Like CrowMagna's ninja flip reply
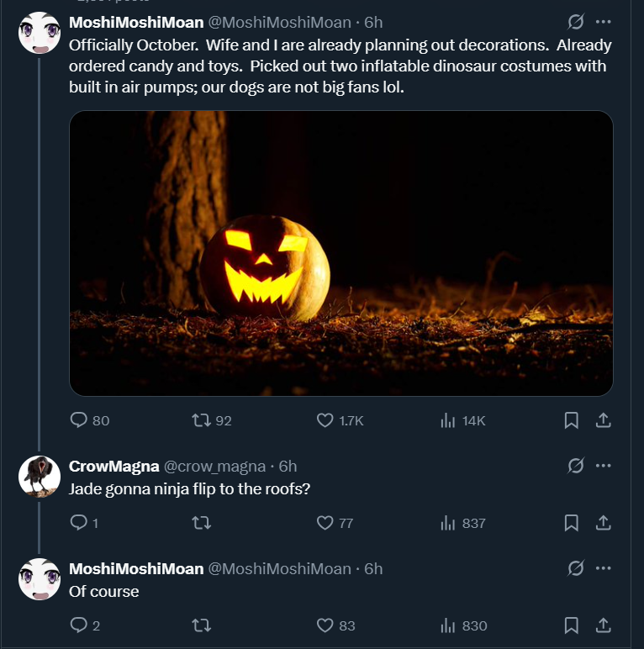The height and width of the screenshot is (649, 644). tap(325, 523)
